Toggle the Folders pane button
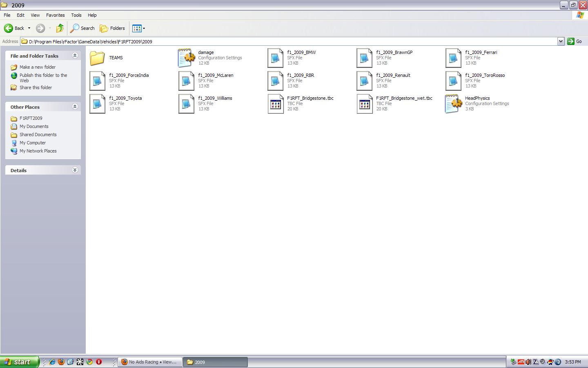The image size is (588, 368). (x=112, y=28)
